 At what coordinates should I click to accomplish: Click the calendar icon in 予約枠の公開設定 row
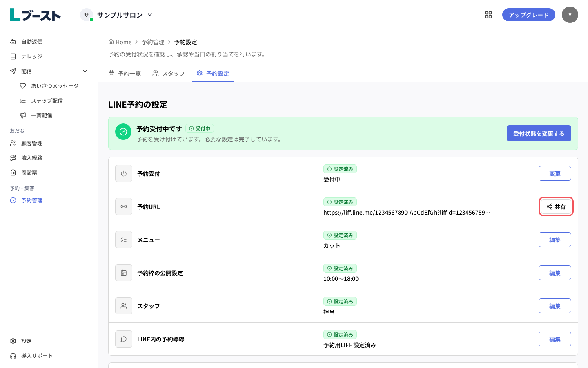click(x=124, y=273)
